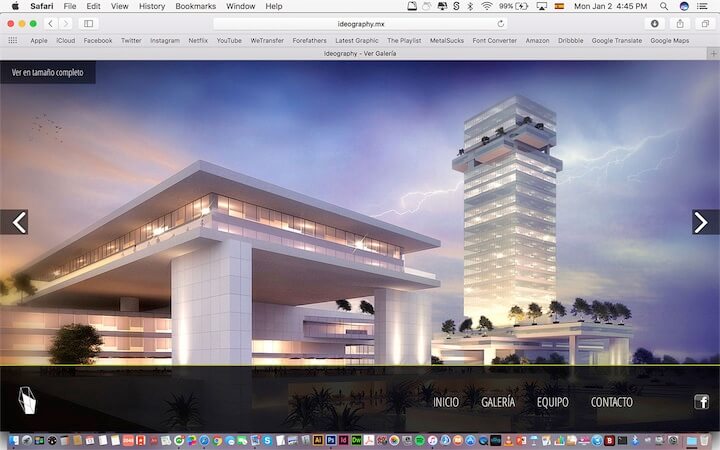720x450 pixels.
Task: Open the History menu
Action: click(x=152, y=6)
